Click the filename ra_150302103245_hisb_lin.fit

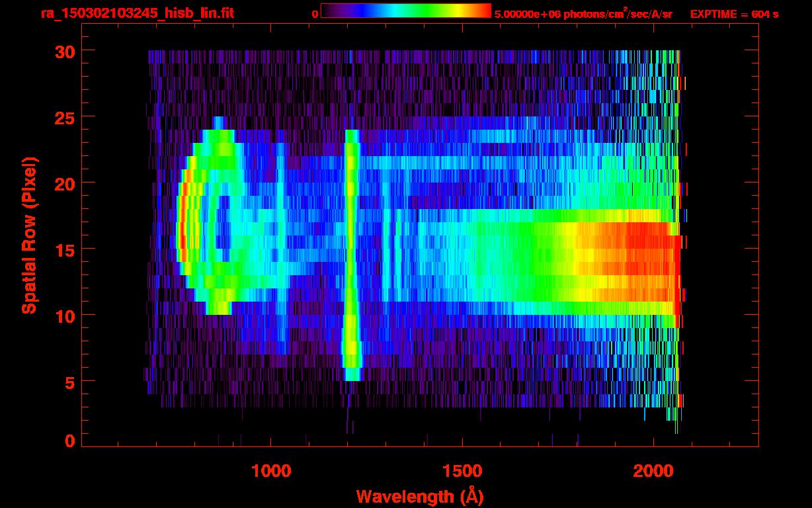[136, 13]
